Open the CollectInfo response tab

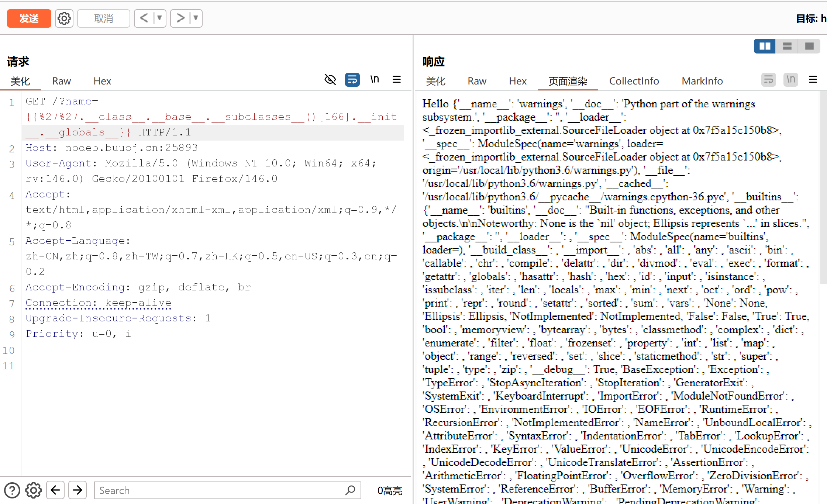[634, 81]
